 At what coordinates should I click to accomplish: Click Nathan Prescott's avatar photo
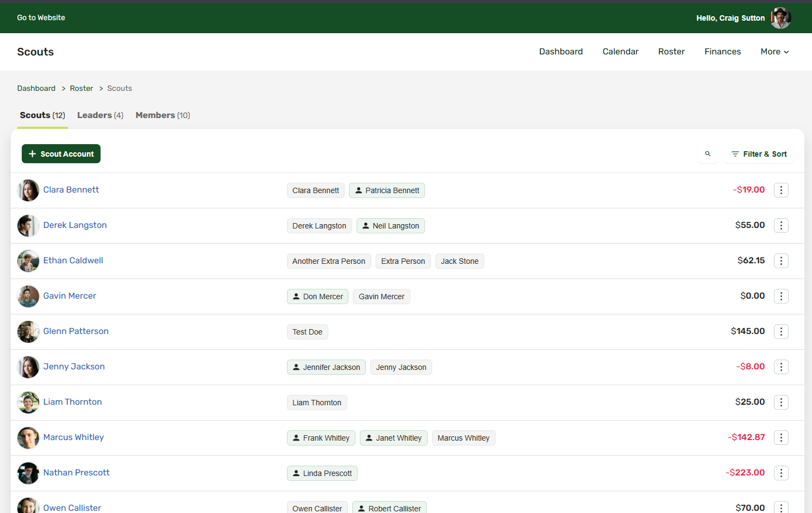tap(28, 473)
